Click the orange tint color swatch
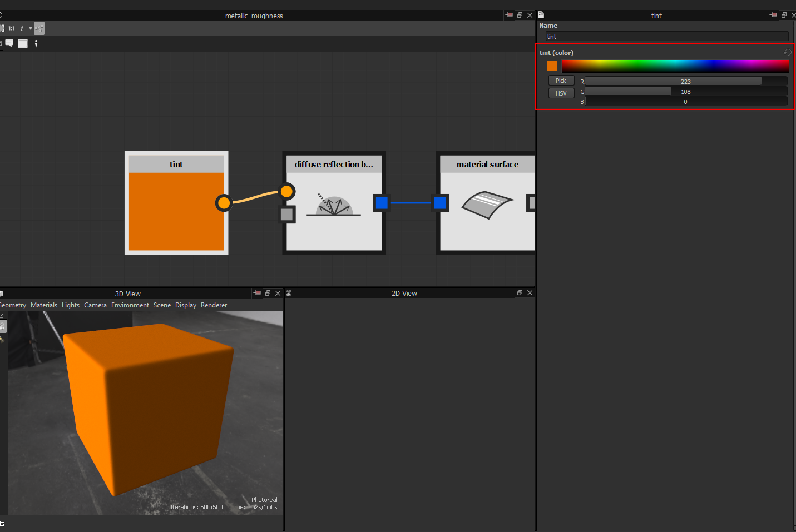The image size is (796, 532). 551,65
